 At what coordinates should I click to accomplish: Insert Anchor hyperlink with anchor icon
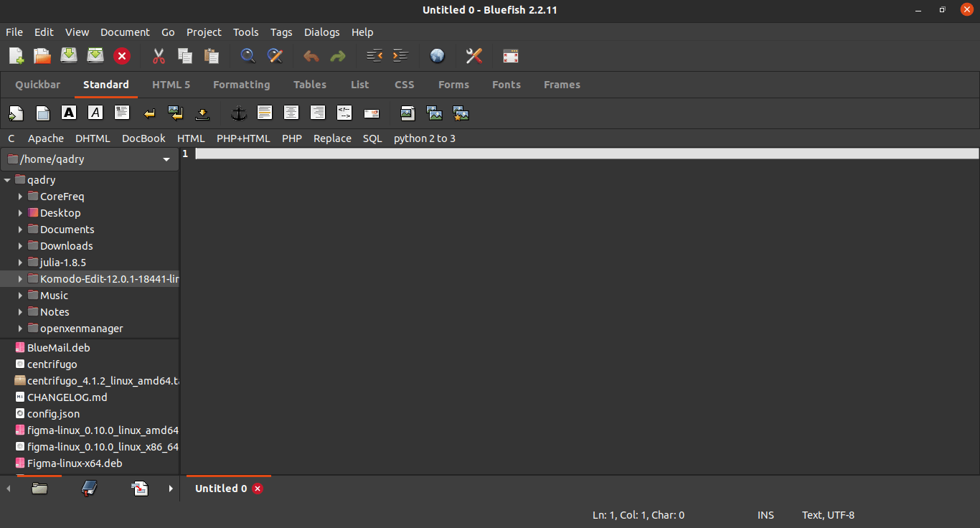(x=238, y=113)
